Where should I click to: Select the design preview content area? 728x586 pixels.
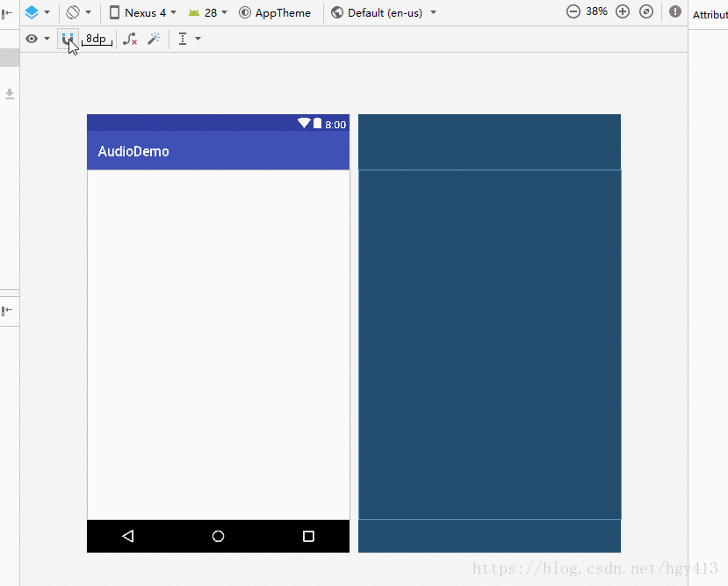click(x=218, y=344)
